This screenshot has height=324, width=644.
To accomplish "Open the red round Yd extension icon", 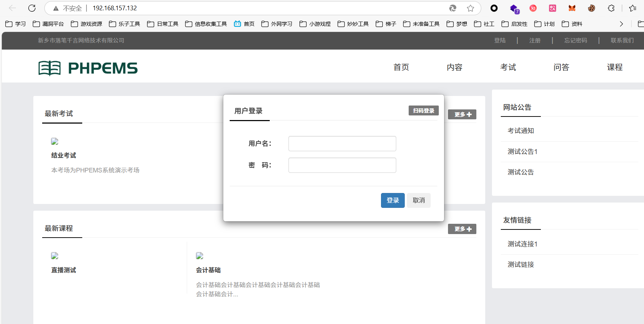I will click(533, 8).
